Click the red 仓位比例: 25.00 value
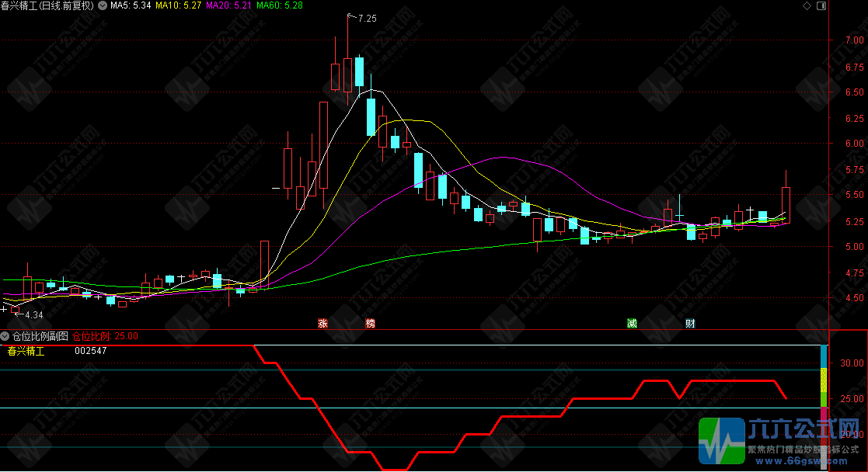Screen dimensions: 868x472 105,336
